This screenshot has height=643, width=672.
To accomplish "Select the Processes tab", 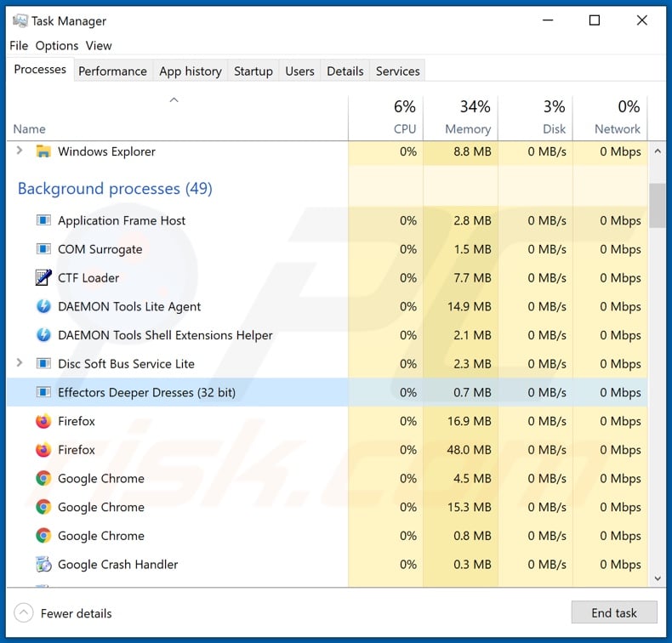I will point(40,70).
